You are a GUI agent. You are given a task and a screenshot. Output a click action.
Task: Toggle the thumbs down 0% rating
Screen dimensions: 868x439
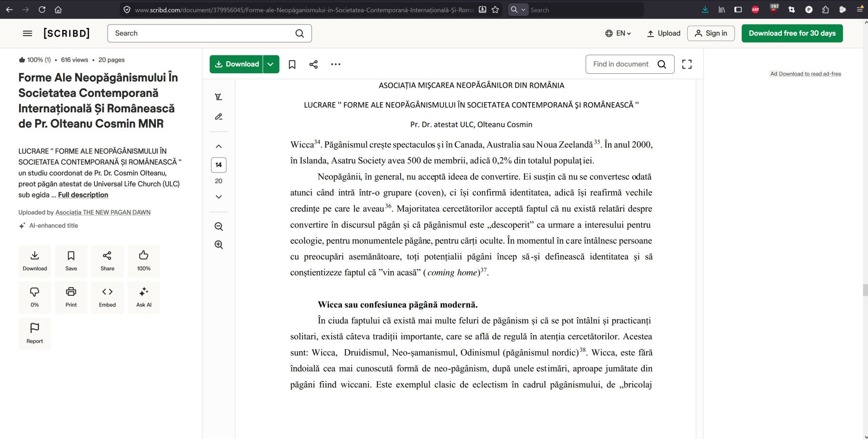(35, 297)
